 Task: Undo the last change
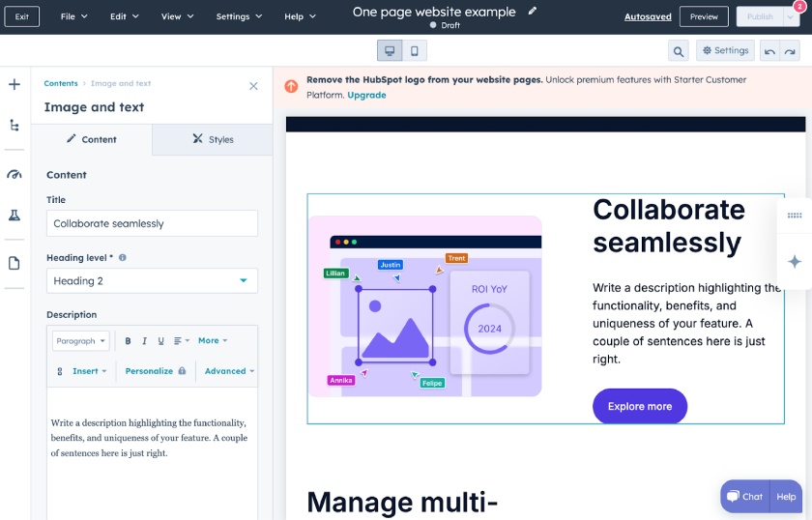click(x=769, y=51)
